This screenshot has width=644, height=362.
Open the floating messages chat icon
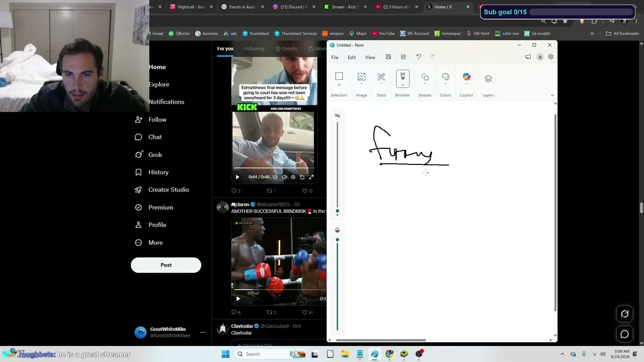click(x=624, y=334)
